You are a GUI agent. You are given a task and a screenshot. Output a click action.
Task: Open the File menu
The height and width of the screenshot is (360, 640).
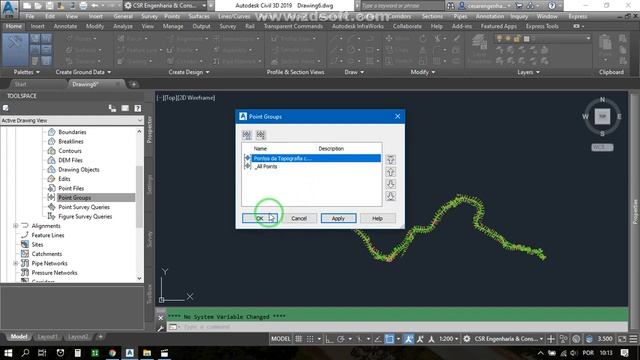coord(30,16)
